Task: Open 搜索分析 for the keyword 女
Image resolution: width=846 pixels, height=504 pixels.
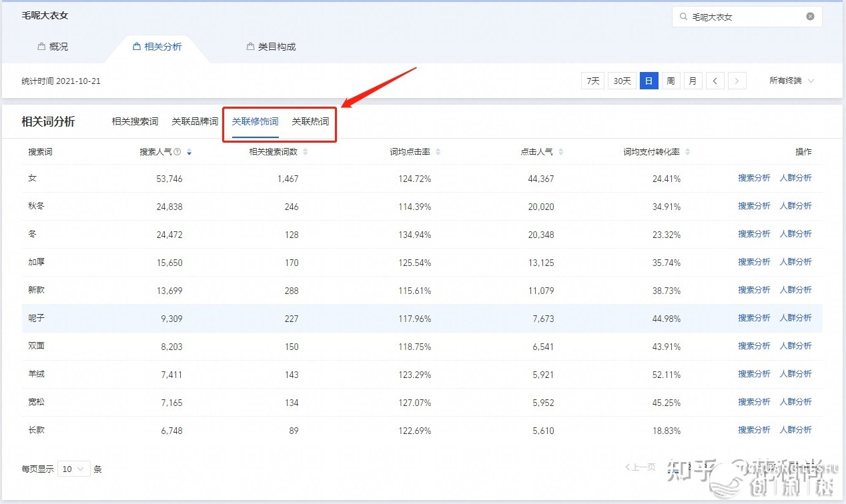Action: (x=754, y=177)
